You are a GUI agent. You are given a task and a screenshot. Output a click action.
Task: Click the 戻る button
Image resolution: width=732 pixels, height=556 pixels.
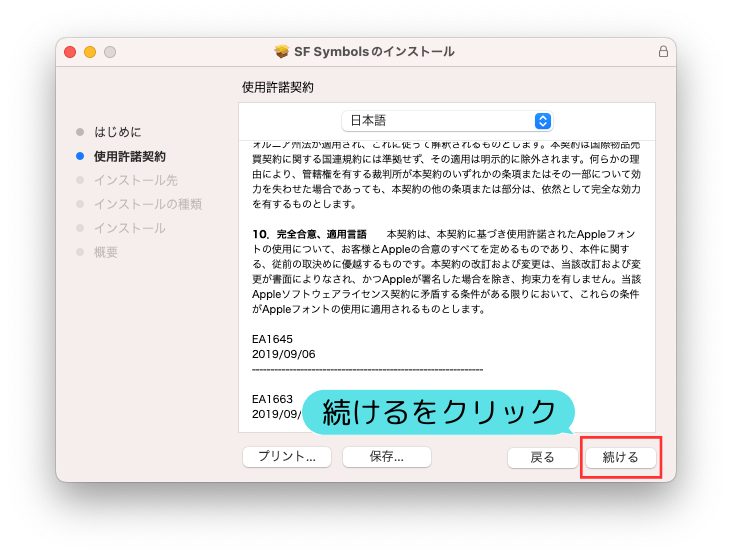pos(542,457)
